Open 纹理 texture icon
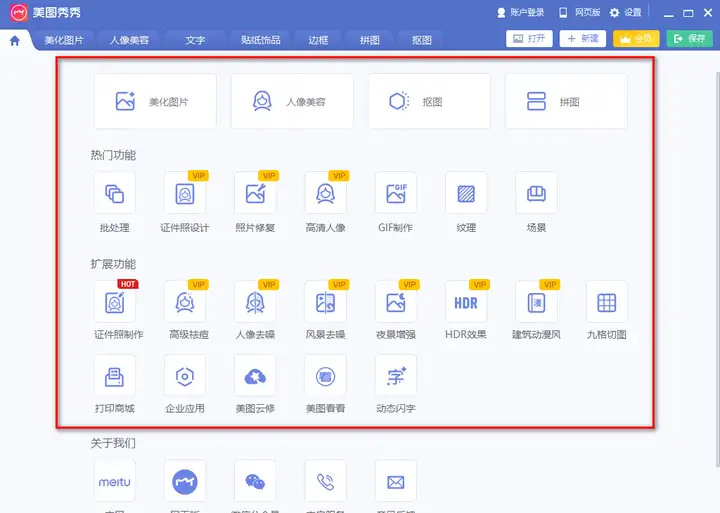This screenshot has height=513, width=720. tap(466, 193)
